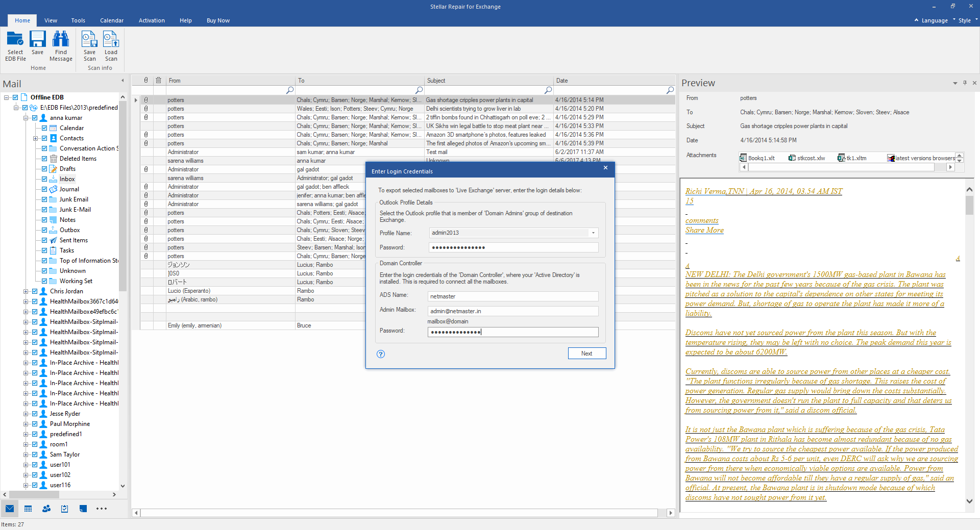Toggle Jesse Ryder mailbox checkbox
This screenshot has width=980, height=530.
35,414
